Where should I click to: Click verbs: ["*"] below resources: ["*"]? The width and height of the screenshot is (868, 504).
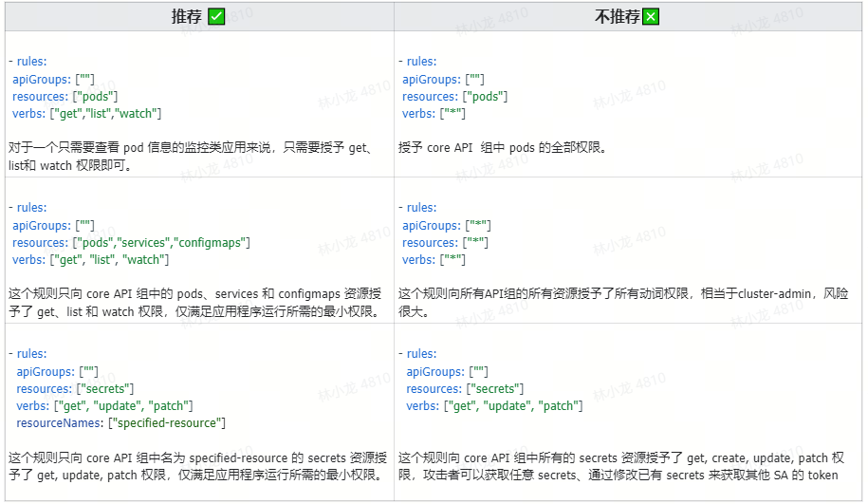434,260
